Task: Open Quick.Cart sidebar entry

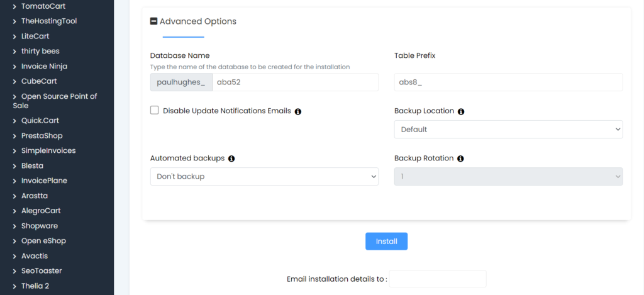Action: pyautogui.click(x=40, y=120)
